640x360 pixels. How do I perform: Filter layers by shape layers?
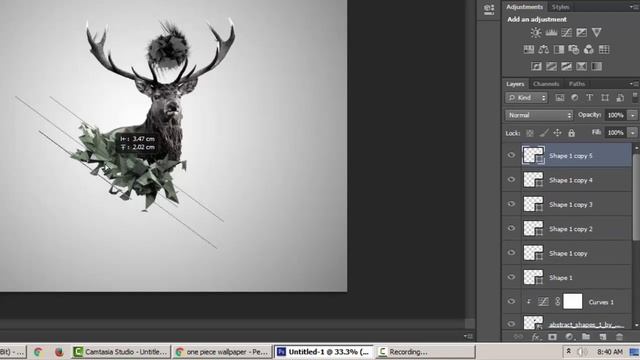(x=605, y=98)
